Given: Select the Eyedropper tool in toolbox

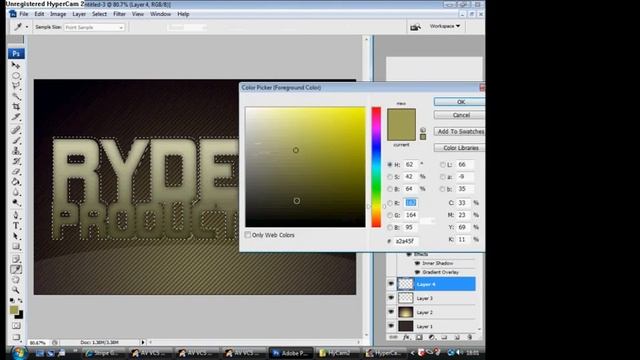Looking at the screenshot, I should pos(16,269).
